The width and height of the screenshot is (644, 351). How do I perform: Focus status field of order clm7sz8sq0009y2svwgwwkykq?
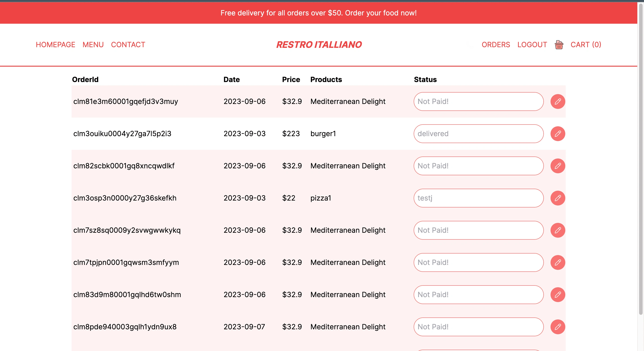pos(479,230)
